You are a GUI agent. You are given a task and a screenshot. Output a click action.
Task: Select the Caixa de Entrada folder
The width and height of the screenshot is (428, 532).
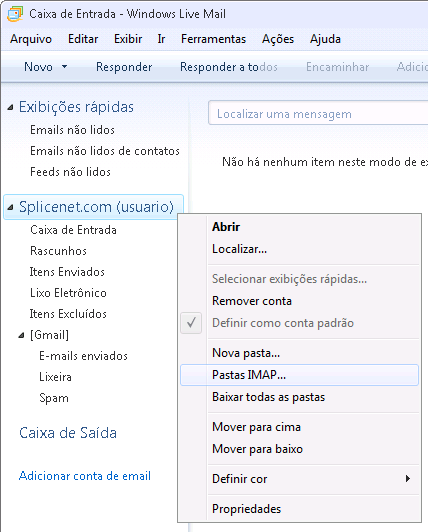73,230
